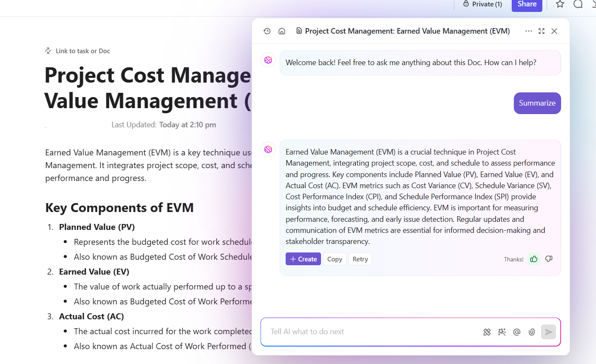
Task: Attach a file with paperclip icon
Action: coord(532,332)
